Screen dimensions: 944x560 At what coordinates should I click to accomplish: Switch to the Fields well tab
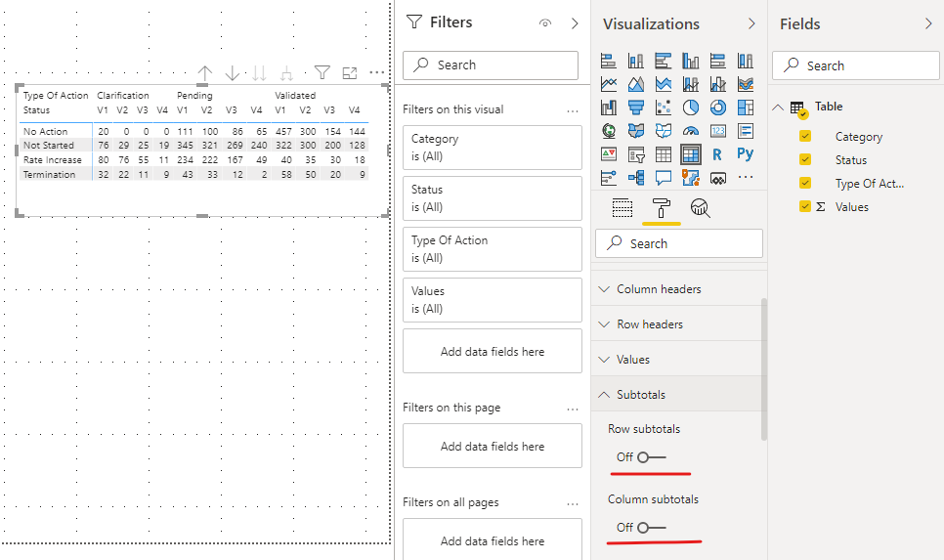click(622, 208)
